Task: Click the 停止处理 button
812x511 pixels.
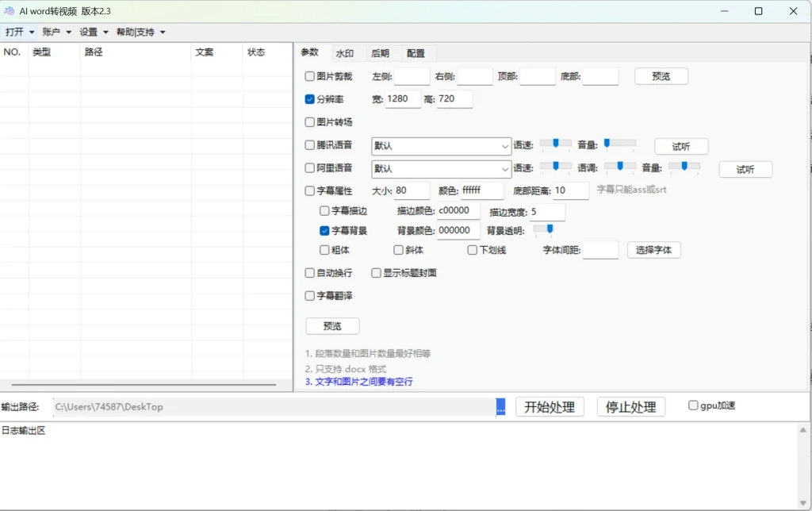Action: (630, 407)
